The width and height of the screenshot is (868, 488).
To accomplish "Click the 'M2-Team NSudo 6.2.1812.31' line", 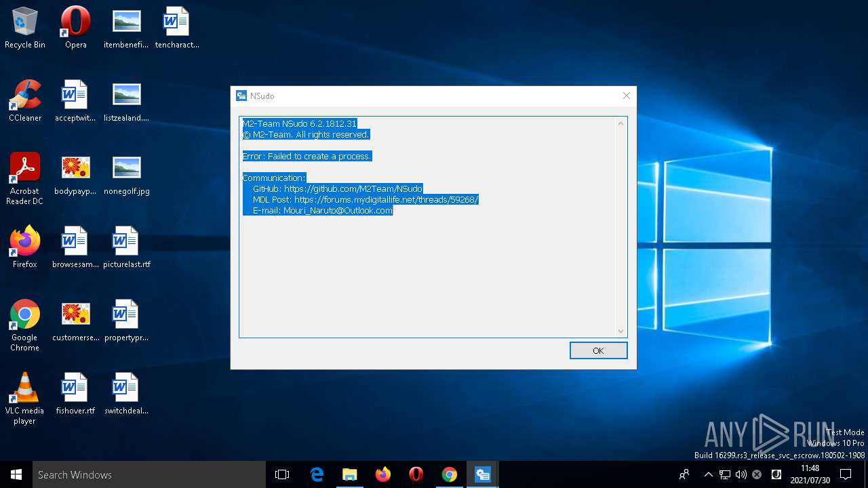I will (x=299, y=123).
